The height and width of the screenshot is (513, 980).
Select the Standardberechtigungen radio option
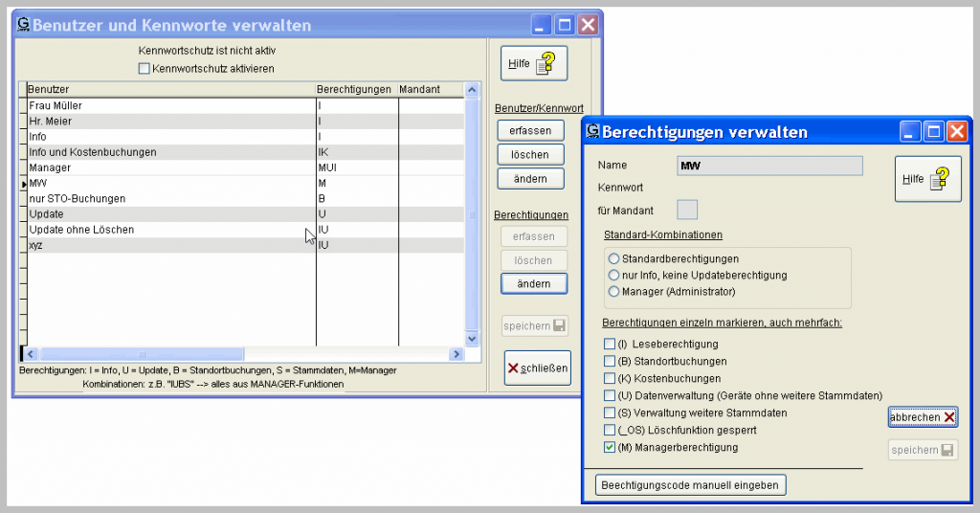point(613,258)
